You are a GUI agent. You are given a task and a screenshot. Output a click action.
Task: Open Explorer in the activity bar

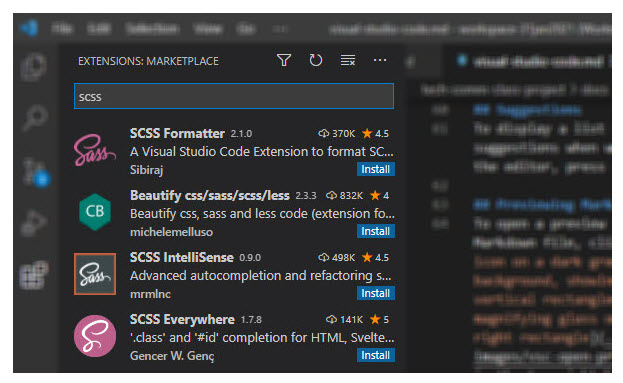click(x=34, y=67)
